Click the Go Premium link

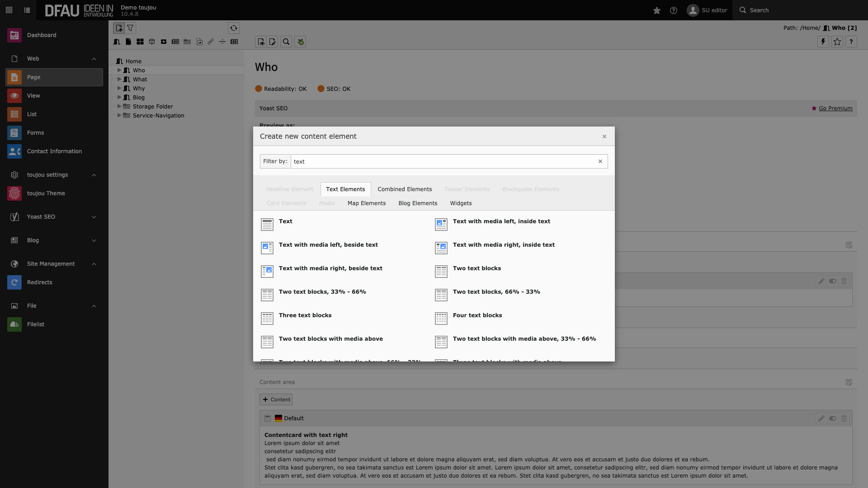pos(835,108)
